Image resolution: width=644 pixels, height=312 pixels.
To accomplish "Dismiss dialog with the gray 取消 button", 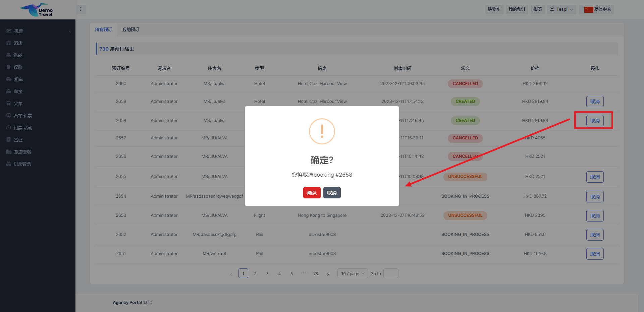I will pos(332,193).
